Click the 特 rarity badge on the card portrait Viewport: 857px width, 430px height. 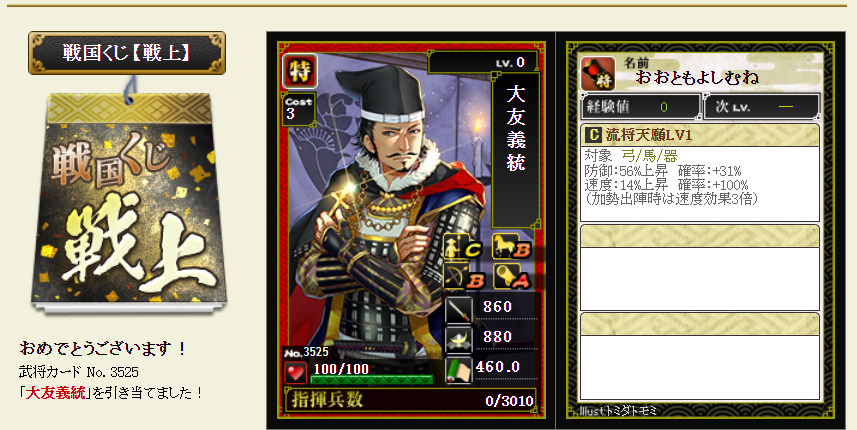click(300, 71)
